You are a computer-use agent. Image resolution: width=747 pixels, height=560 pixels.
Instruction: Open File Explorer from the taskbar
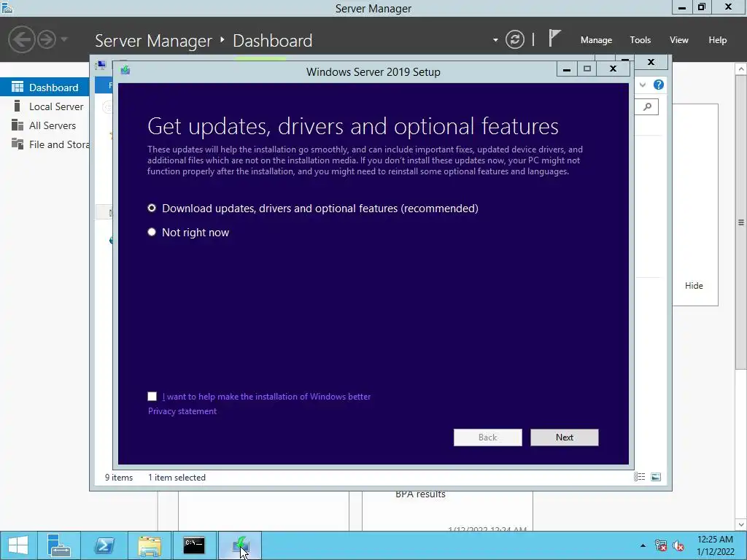tap(150, 545)
